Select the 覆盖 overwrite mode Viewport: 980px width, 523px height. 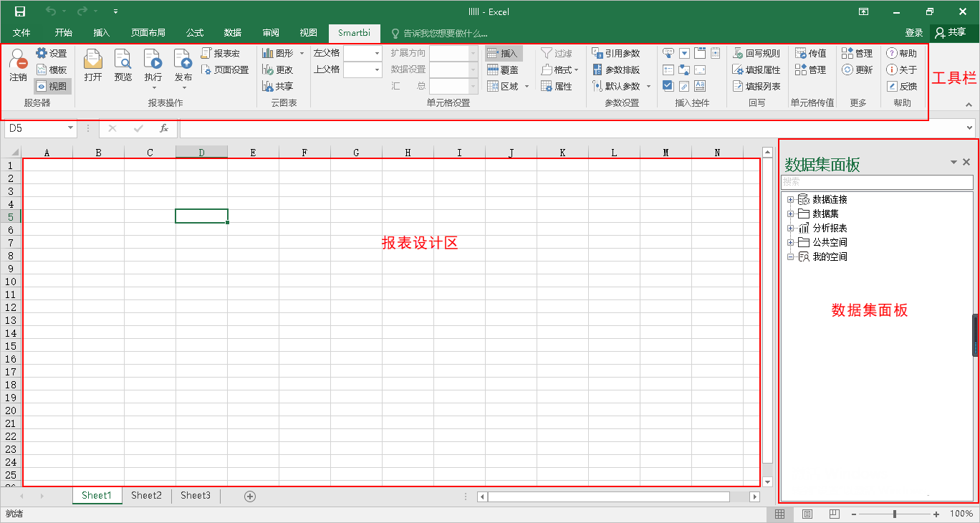tap(503, 69)
